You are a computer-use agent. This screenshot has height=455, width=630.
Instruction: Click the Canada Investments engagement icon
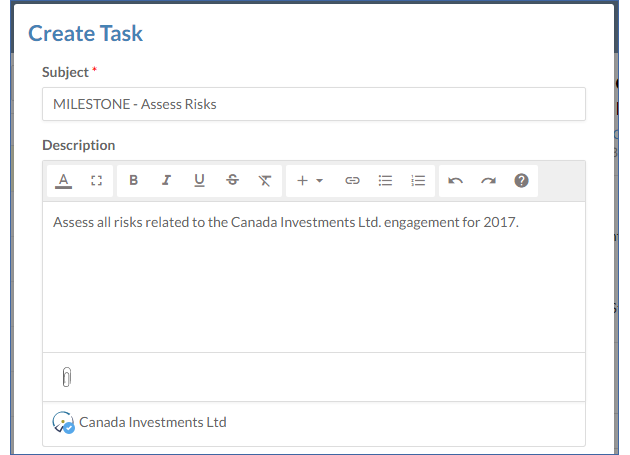tap(63, 423)
